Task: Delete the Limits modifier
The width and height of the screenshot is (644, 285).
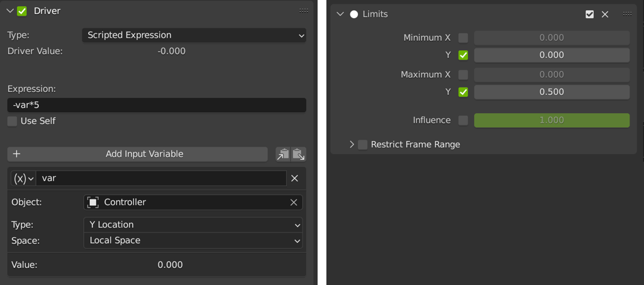Action: pos(605,14)
